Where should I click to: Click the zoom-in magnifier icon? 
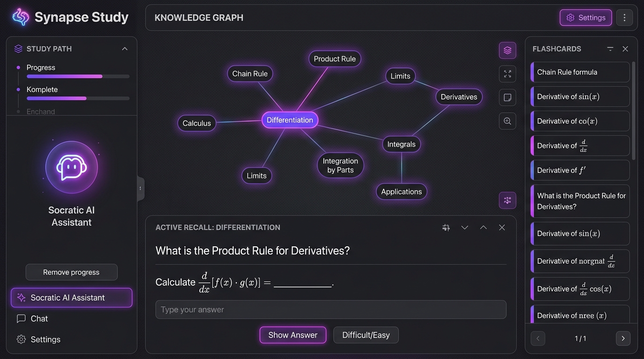507,121
